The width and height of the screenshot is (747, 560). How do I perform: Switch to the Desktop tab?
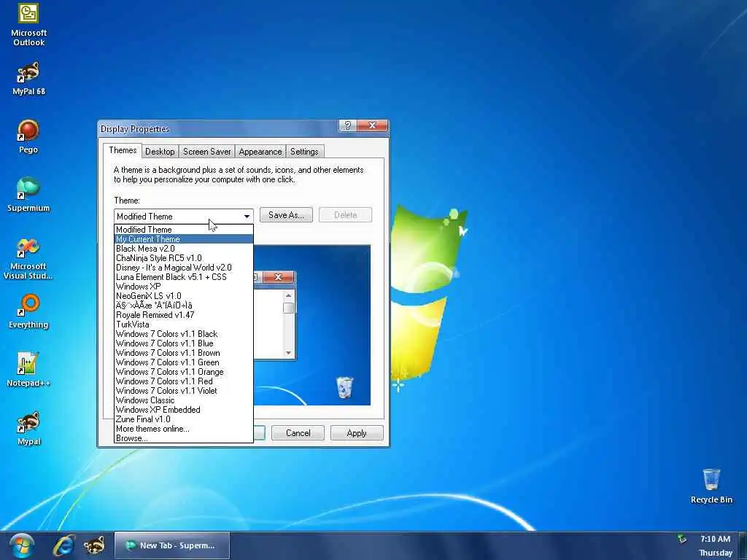[160, 152]
